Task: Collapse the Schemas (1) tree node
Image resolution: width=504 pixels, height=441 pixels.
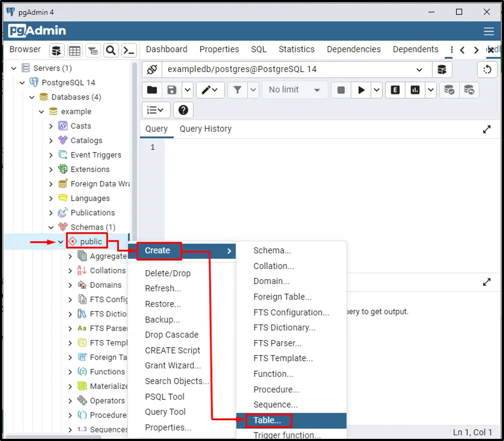Action: pyautogui.click(x=51, y=227)
